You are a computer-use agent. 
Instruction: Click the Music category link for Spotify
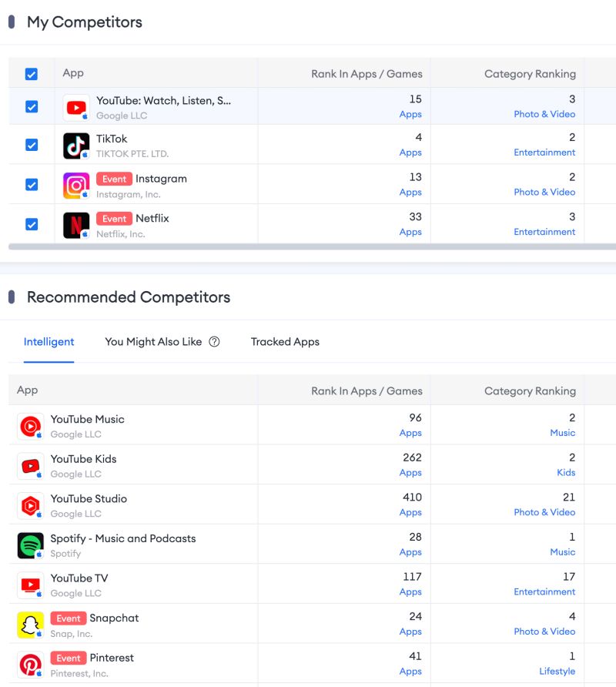click(x=563, y=552)
